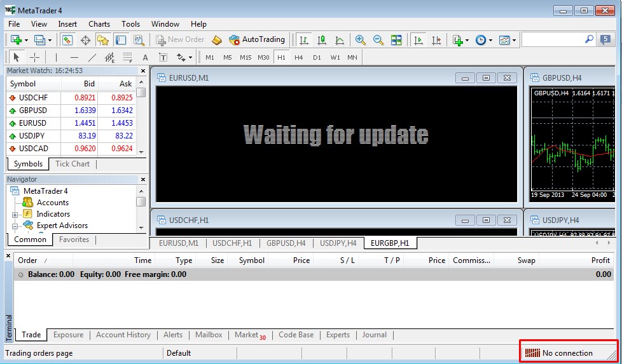This screenshot has width=622, height=364.
Task: Select the USDJPY row in Market Watch
Action: click(71, 136)
